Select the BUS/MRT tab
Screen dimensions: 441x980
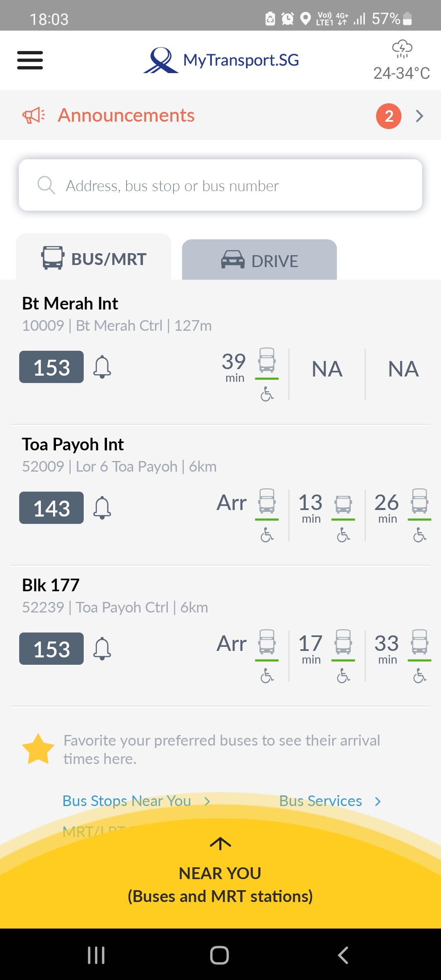[x=94, y=258]
